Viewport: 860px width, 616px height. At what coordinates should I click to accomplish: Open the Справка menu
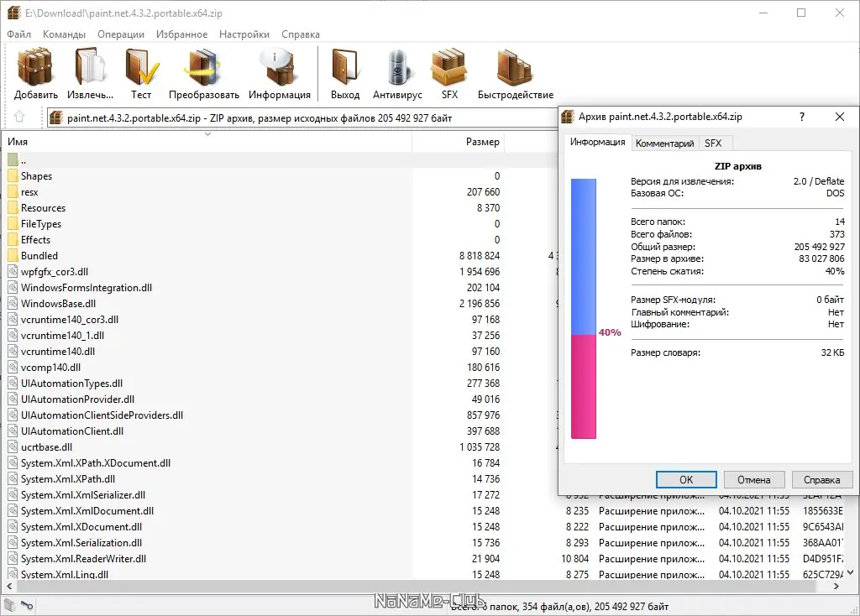click(301, 34)
